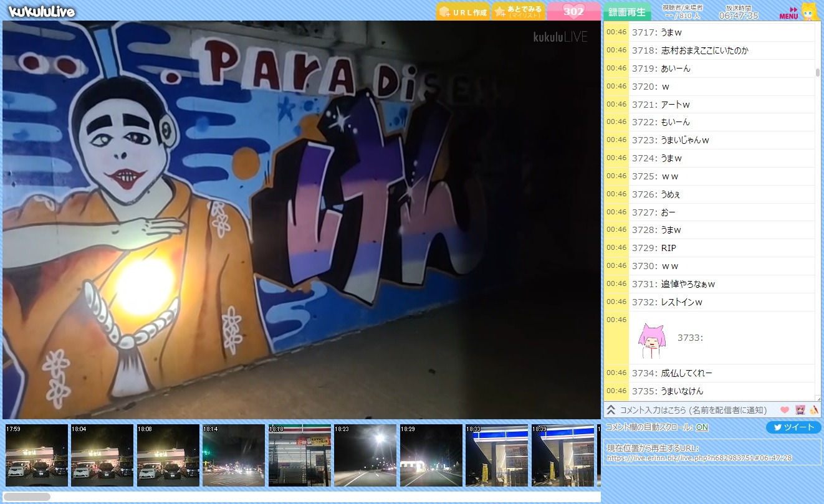
Task: Click the pink-haired avatar icon in comment bar
Action: 800,410
